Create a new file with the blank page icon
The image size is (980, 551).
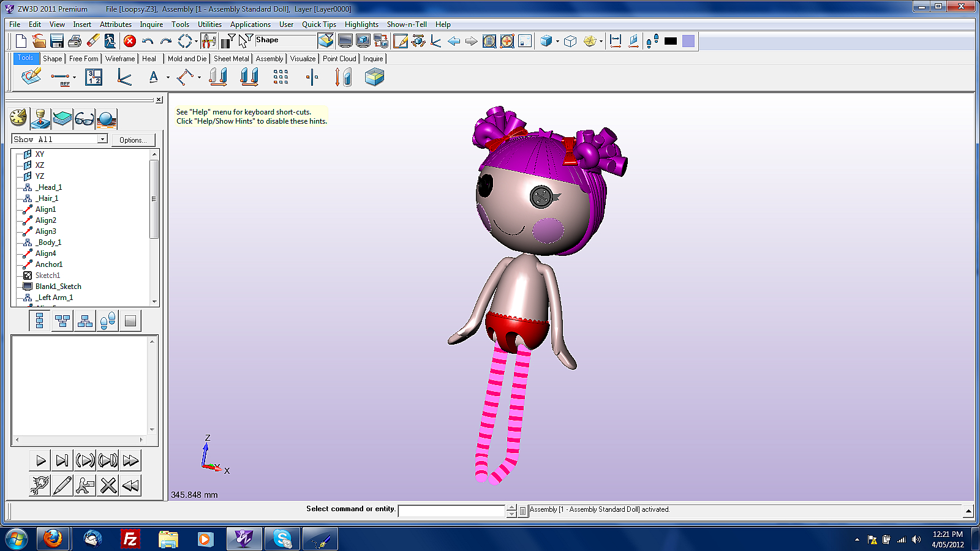point(21,41)
